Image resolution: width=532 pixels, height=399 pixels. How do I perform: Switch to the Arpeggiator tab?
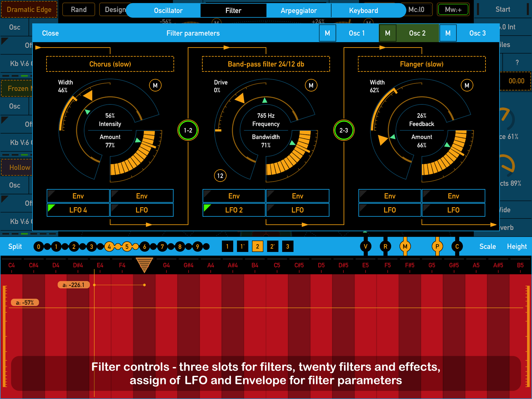pos(299,11)
